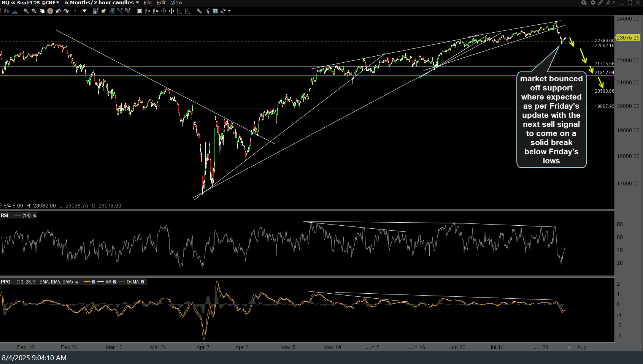
Task: Disable the OsMA checkbox
Action: (143, 282)
